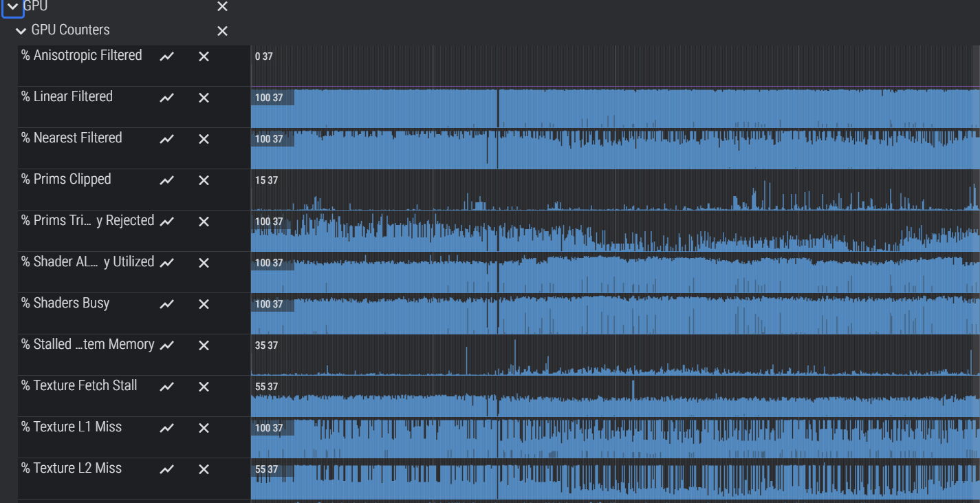This screenshot has width=980, height=503.
Task: Select the % Texture Fetch Stall track name
Action: 79,385
